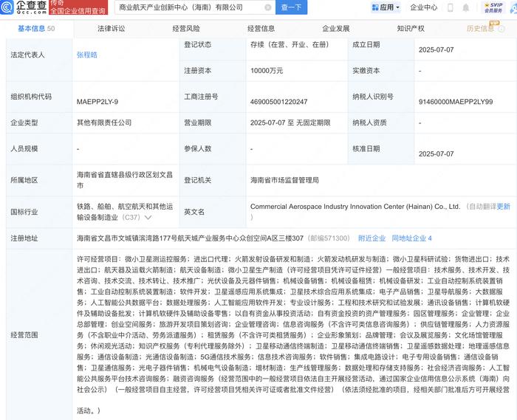Click the user avatar icon
The image size is (517, 420).
coord(514,8)
